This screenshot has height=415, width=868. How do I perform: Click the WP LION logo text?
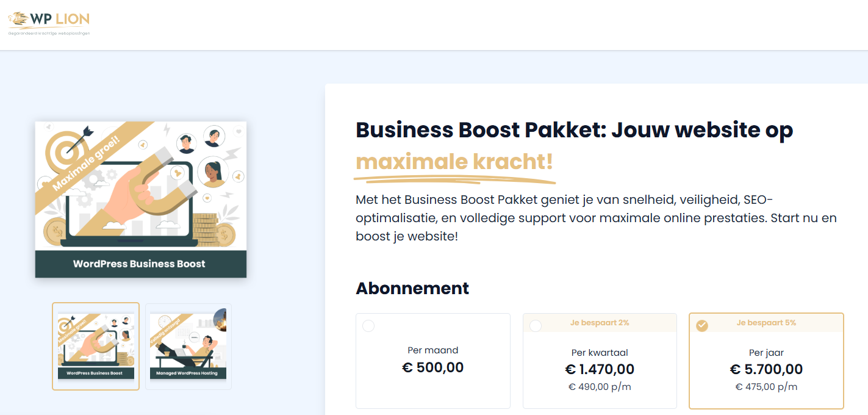tap(58, 19)
